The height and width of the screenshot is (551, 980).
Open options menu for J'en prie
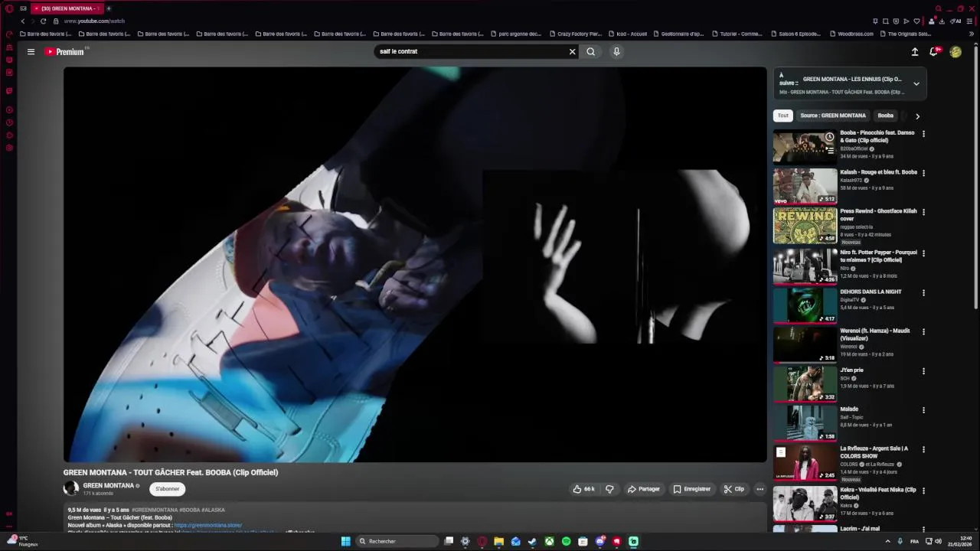click(x=923, y=371)
